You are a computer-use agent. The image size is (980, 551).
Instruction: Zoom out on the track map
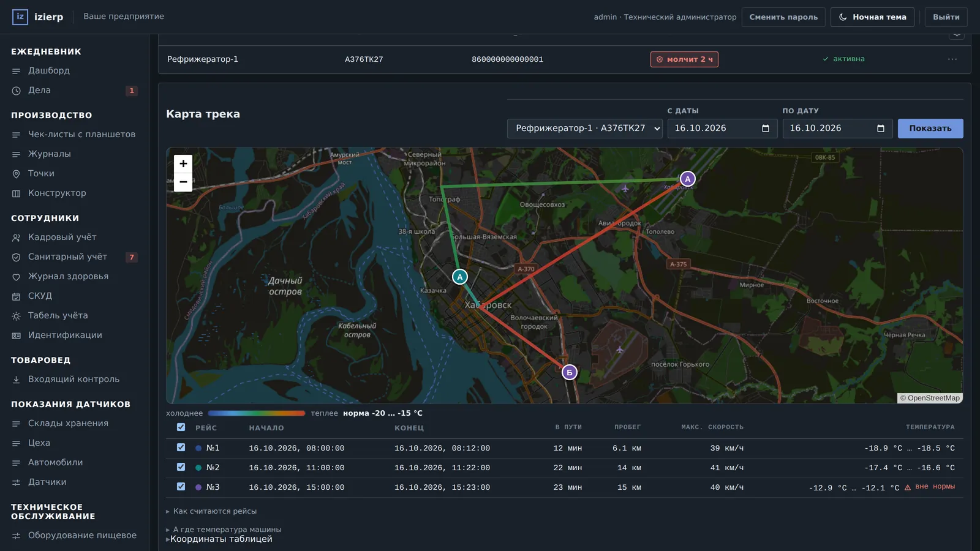183,182
